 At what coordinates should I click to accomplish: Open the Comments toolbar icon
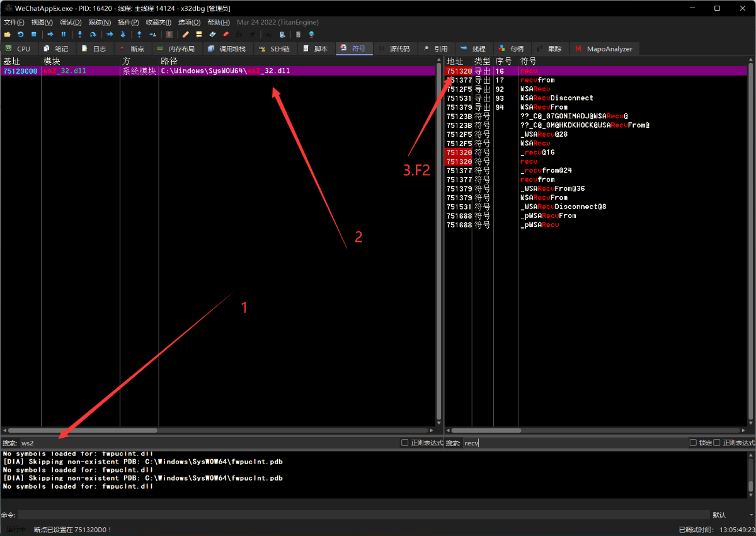coord(199,34)
